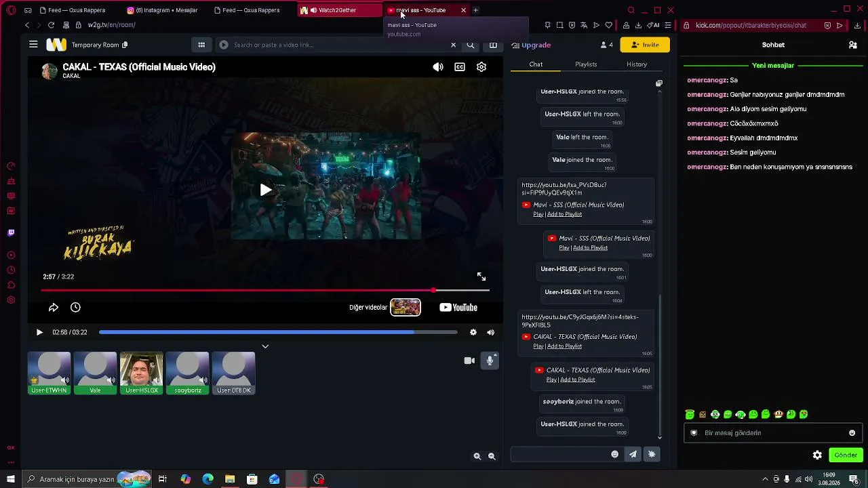
Task: Share the video with arrow icon
Action: tap(54, 308)
